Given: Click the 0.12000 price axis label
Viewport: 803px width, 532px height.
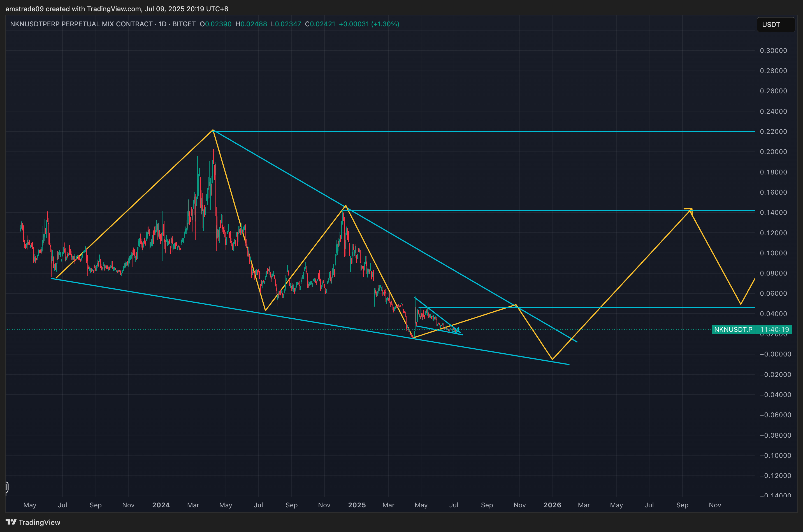Looking at the screenshot, I should pos(773,233).
